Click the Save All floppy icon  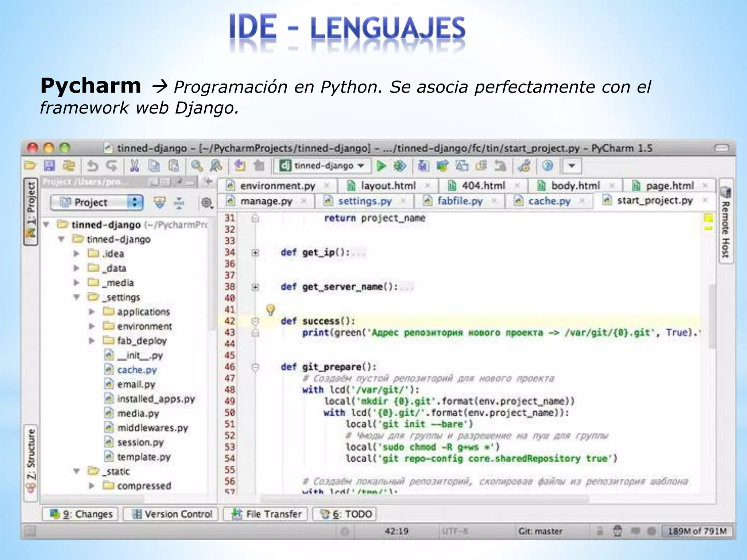click(x=49, y=166)
